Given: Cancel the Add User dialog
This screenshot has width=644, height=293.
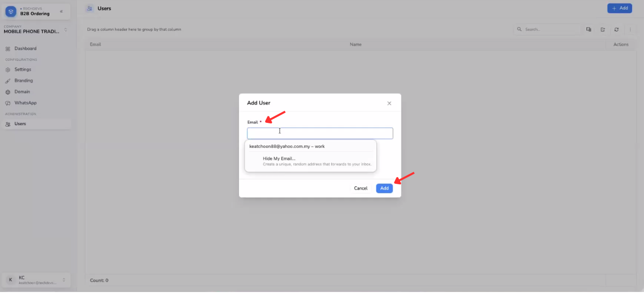Looking at the screenshot, I should [361, 188].
